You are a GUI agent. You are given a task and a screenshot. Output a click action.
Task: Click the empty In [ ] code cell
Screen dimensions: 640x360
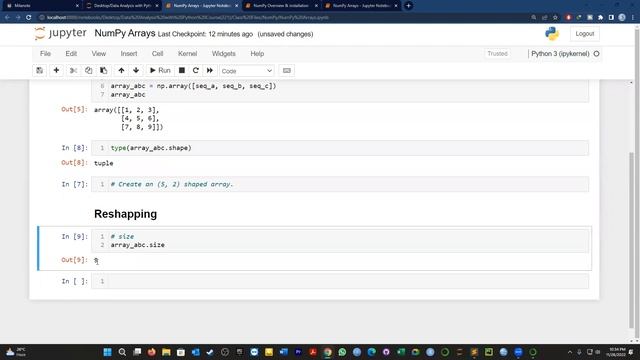point(340,281)
